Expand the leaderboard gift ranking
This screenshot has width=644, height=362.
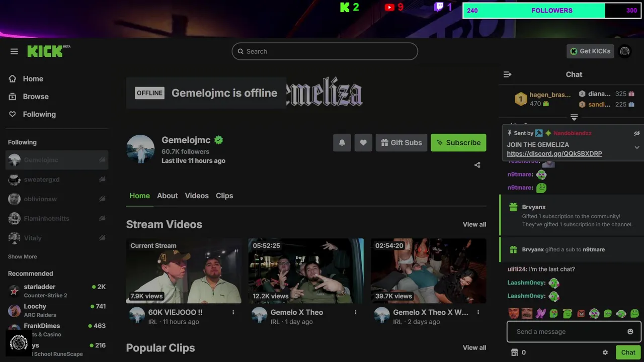(x=574, y=117)
